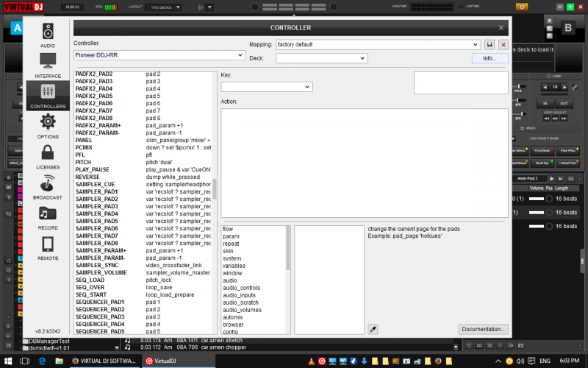
Task: Open File Explorer from taskbar
Action: pos(59,361)
